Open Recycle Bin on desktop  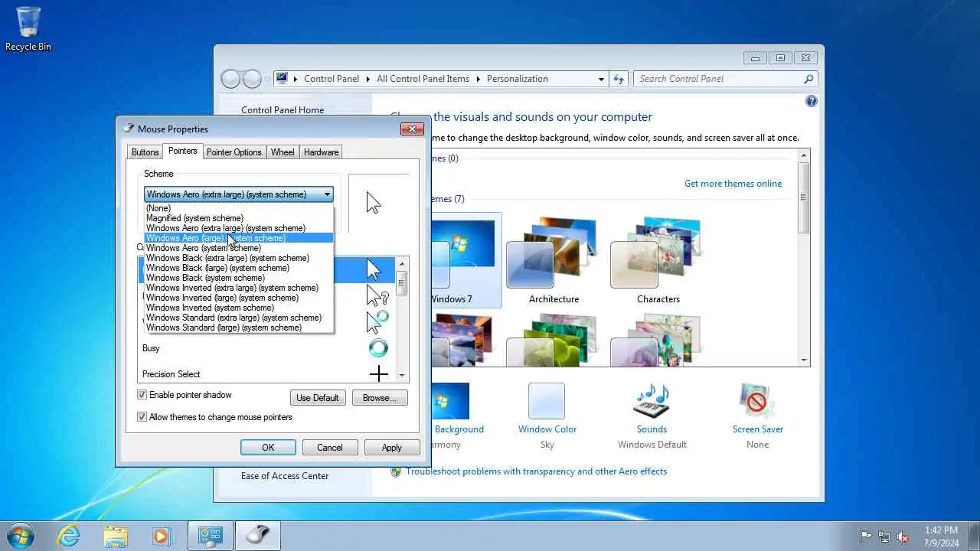(28, 29)
